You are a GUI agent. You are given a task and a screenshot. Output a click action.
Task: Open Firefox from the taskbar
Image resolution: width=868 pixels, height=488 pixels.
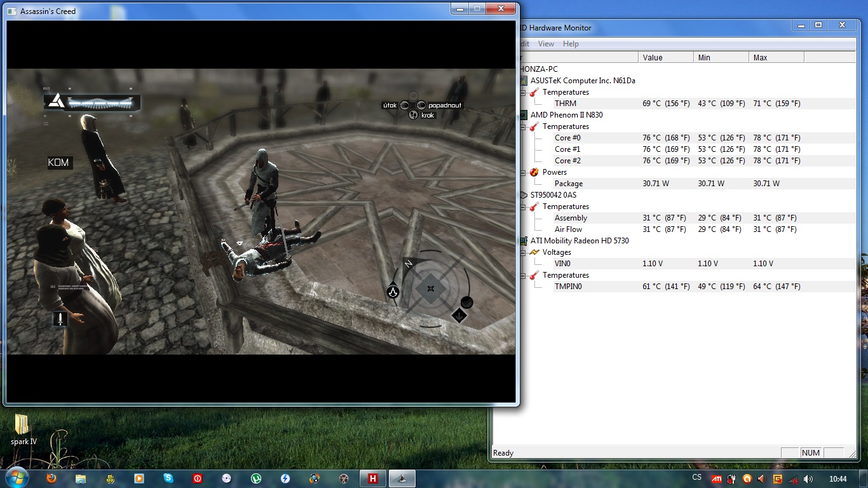coord(51,478)
